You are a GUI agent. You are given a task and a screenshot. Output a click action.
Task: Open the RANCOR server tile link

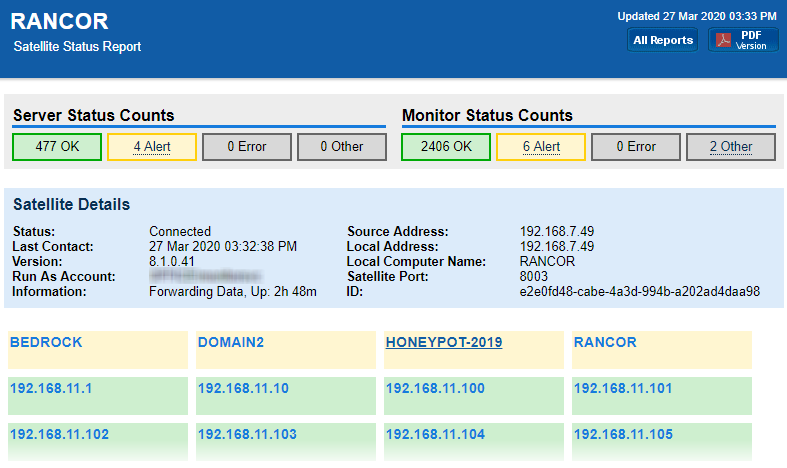pos(605,342)
